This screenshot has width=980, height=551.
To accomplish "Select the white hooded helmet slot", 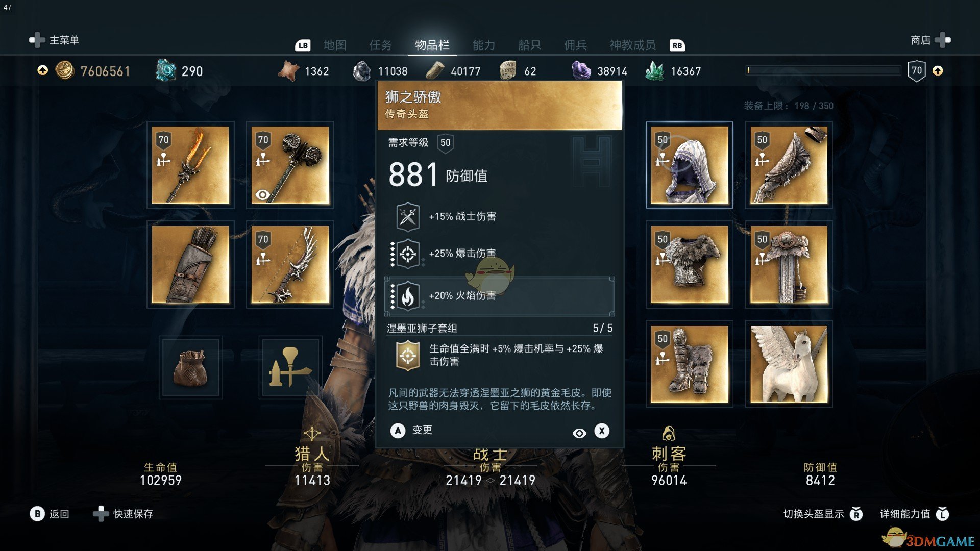I will pos(689,165).
